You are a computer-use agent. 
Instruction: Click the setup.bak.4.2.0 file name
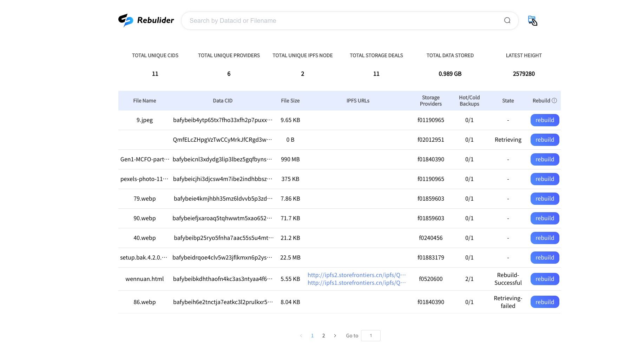coord(144,257)
